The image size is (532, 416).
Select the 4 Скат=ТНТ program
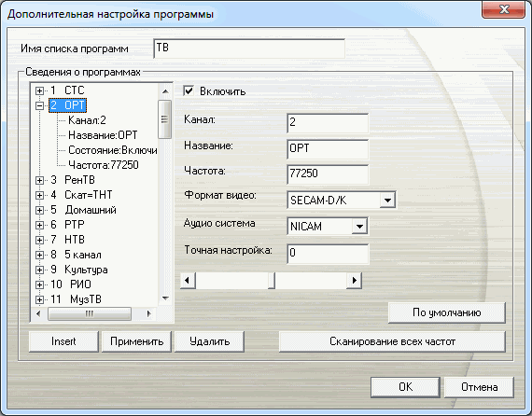tap(81, 195)
